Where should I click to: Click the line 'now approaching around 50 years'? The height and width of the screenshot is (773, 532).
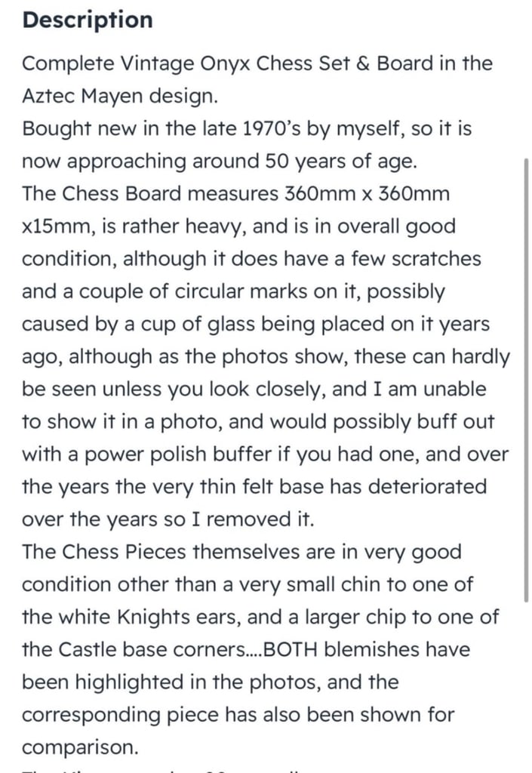(220, 162)
